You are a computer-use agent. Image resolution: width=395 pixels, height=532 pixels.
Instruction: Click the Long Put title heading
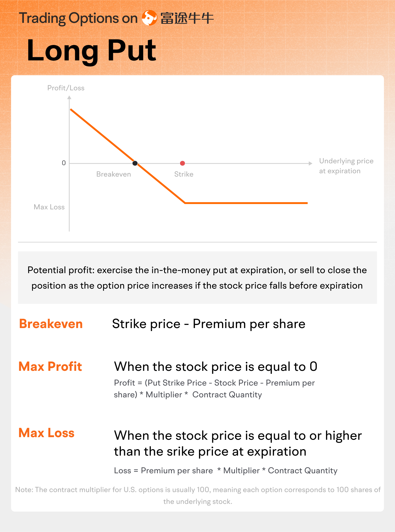[x=91, y=51]
